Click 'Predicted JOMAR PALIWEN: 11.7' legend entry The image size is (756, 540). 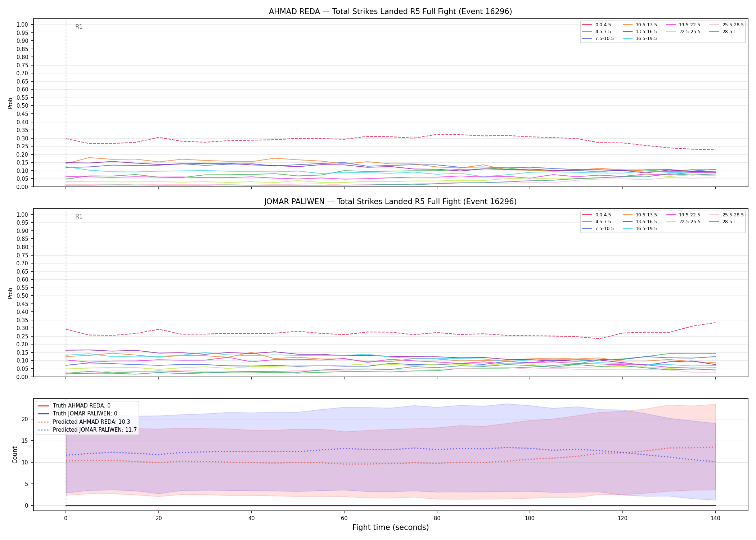(87, 429)
